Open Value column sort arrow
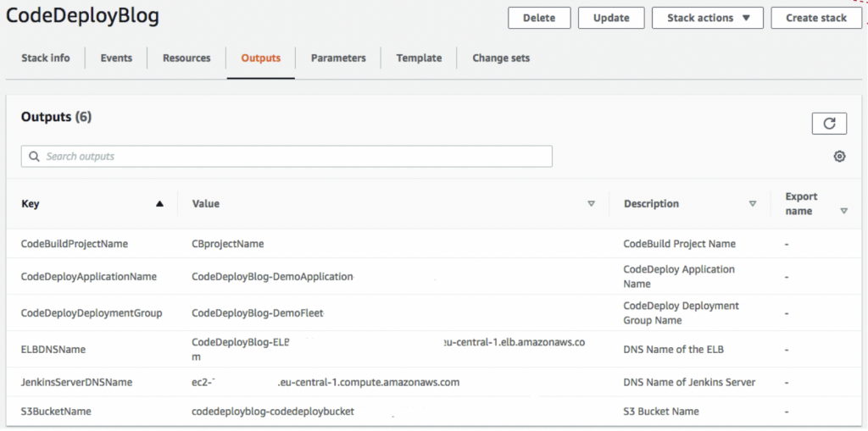Viewport: 868px width, 431px height. [591, 203]
